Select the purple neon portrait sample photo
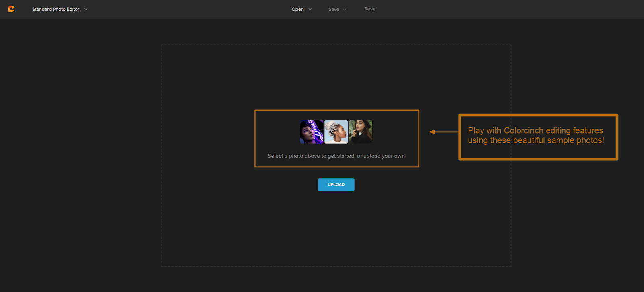The image size is (644, 292). pyautogui.click(x=312, y=132)
